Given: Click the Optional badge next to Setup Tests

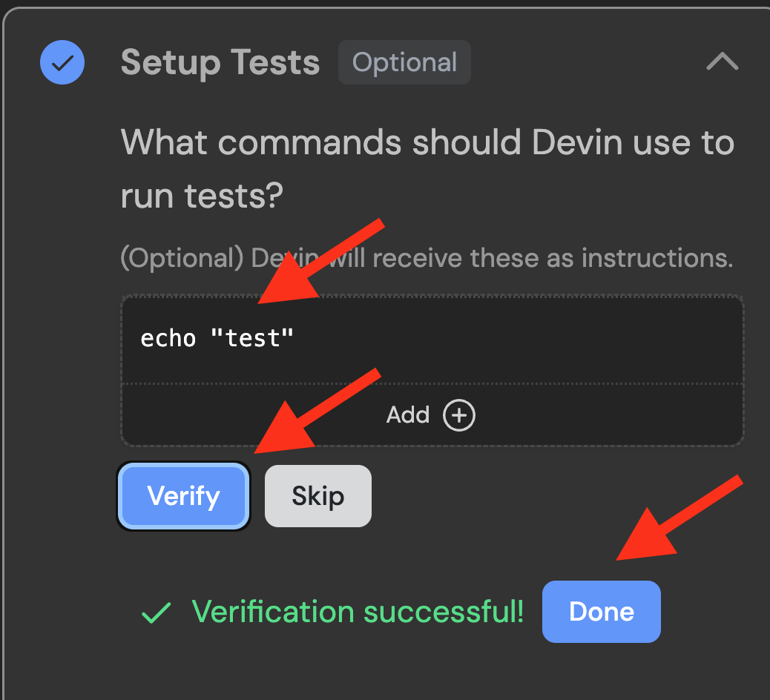Looking at the screenshot, I should pos(404,62).
